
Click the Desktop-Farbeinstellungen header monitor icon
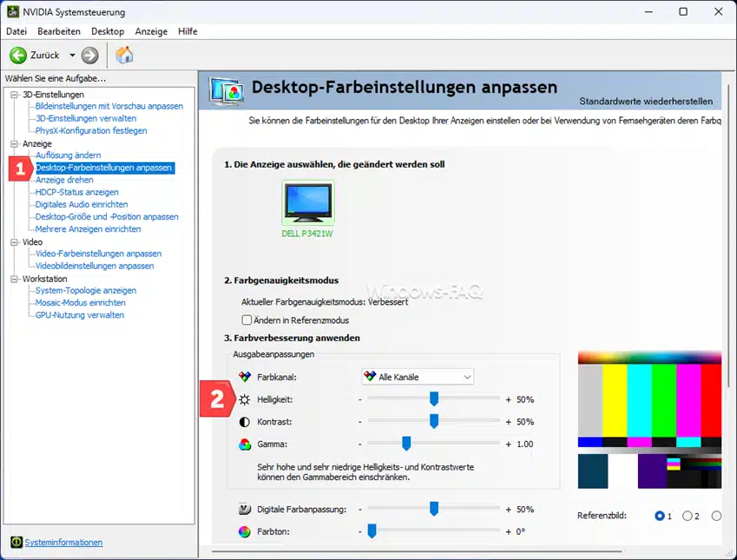pyautogui.click(x=227, y=91)
